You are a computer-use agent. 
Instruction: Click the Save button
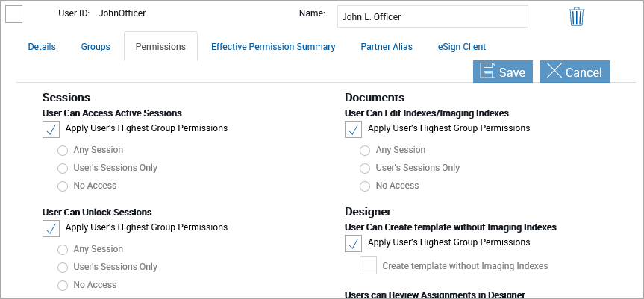click(503, 72)
